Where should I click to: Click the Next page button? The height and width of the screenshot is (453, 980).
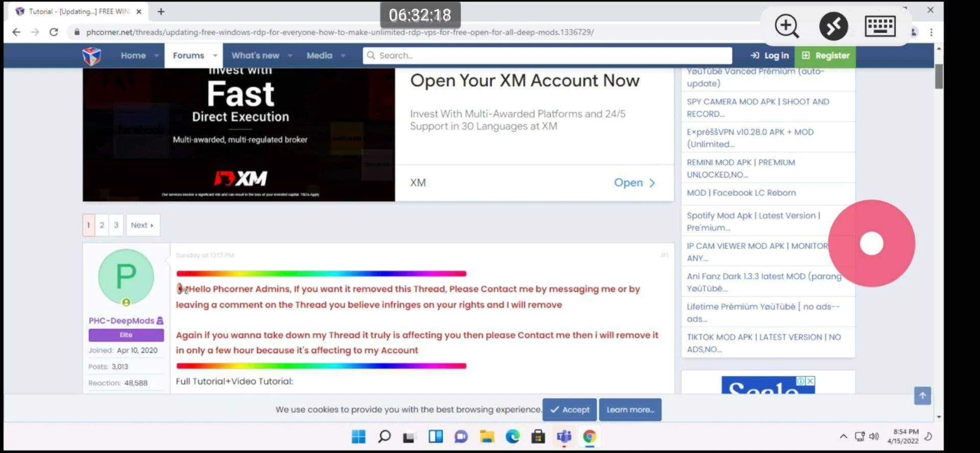click(142, 225)
